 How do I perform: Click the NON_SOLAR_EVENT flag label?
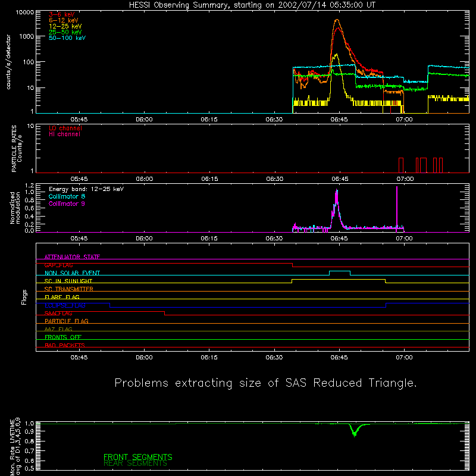(x=72, y=273)
